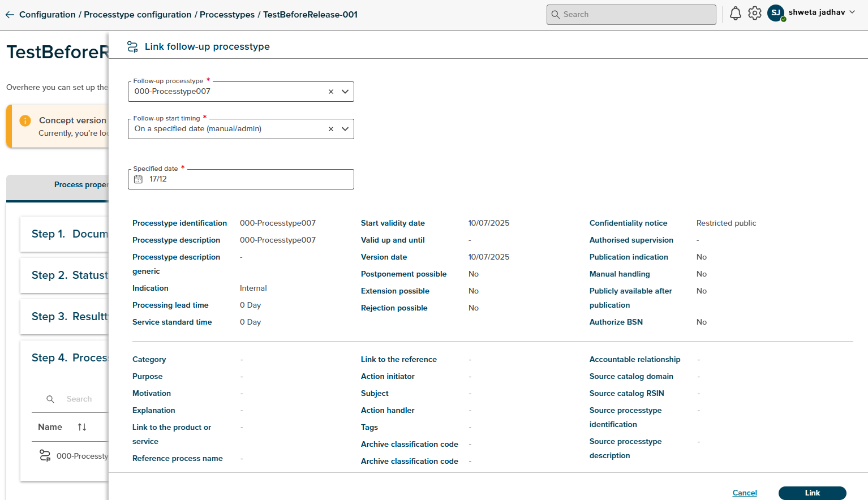
Task: Go to Processtype configuration breadcrumb
Action: click(x=137, y=15)
